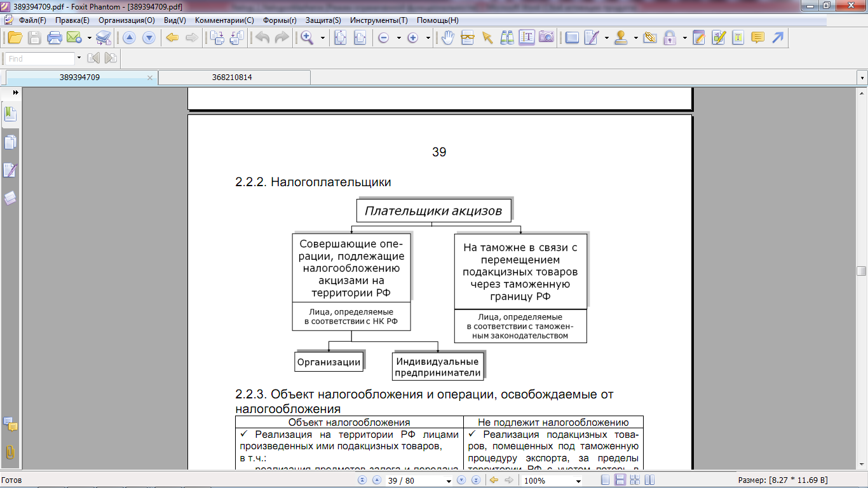Zoom in with the plus icon
Image resolution: width=868 pixels, height=488 pixels.
pos(412,37)
